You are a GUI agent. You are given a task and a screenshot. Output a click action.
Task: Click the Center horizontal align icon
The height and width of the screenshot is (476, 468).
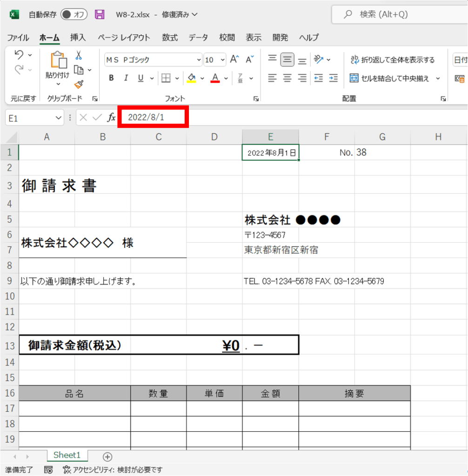coord(287,78)
